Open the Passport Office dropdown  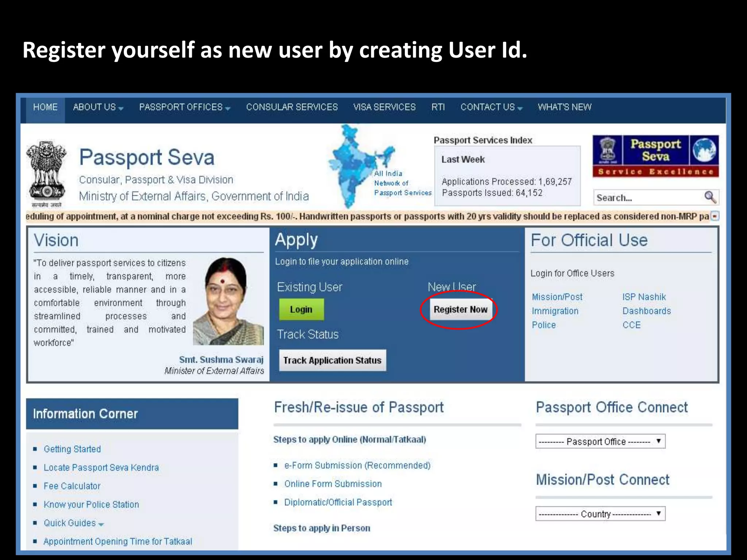tap(600, 441)
